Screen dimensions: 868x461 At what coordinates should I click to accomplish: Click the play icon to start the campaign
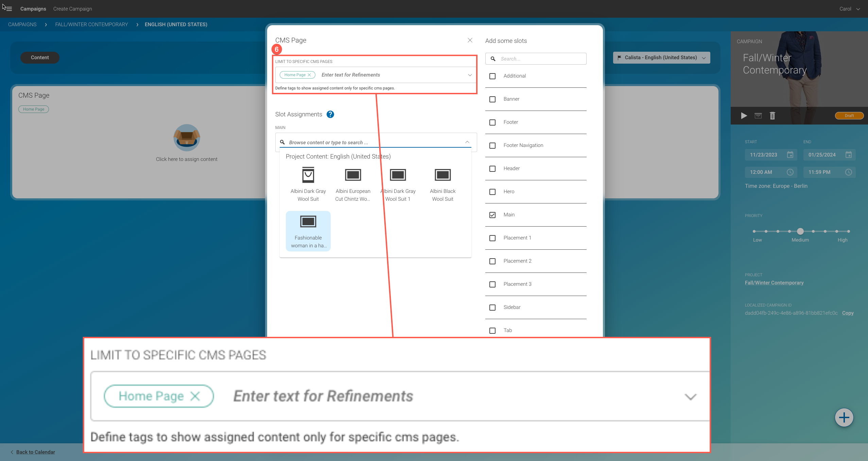click(744, 116)
